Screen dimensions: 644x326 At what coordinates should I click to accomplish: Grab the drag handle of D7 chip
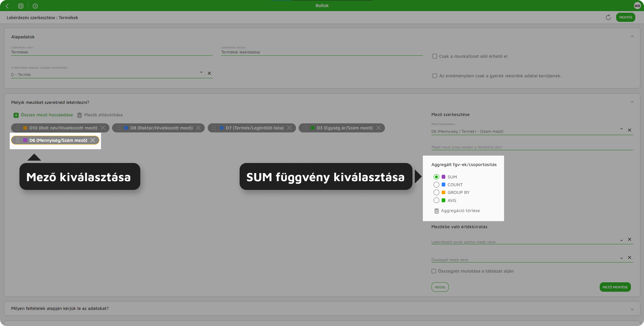pyautogui.click(x=214, y=128)
